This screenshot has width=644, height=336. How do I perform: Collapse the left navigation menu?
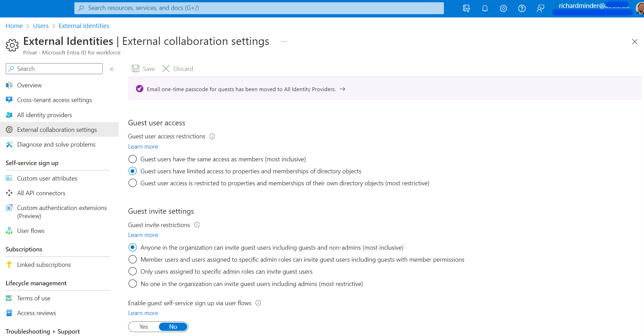111,69
